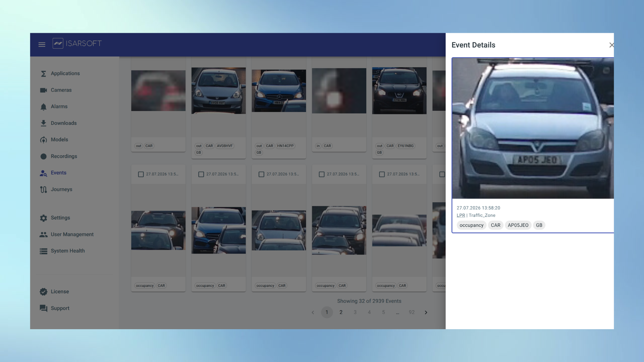This screenshot has height=362, width=644.
Task: Open the hamburger navigation menu
Action: (x=42, y=44)
